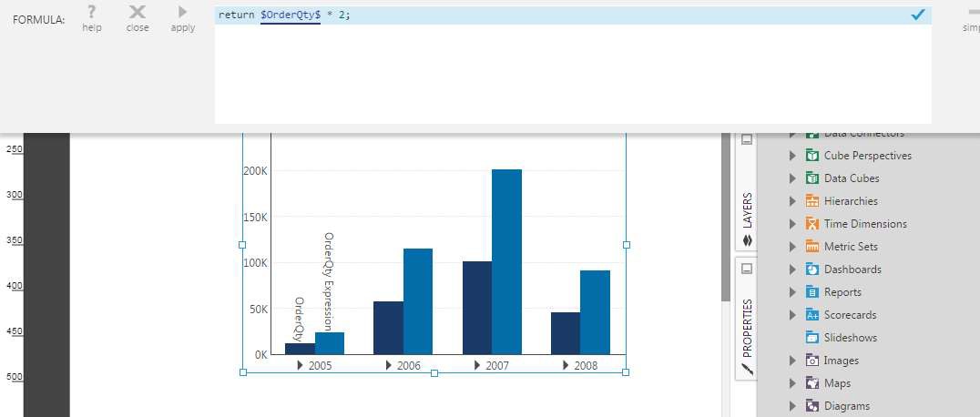The image size is (980, 417).
Task: Select the Metric Sets folder icon
Action: pos(812,247)
